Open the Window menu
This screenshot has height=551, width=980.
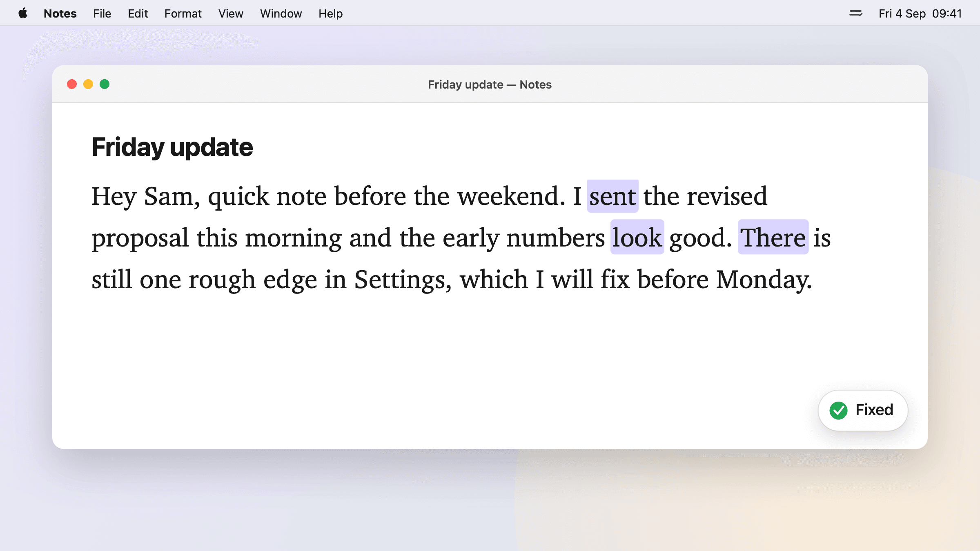pos(281,13)
